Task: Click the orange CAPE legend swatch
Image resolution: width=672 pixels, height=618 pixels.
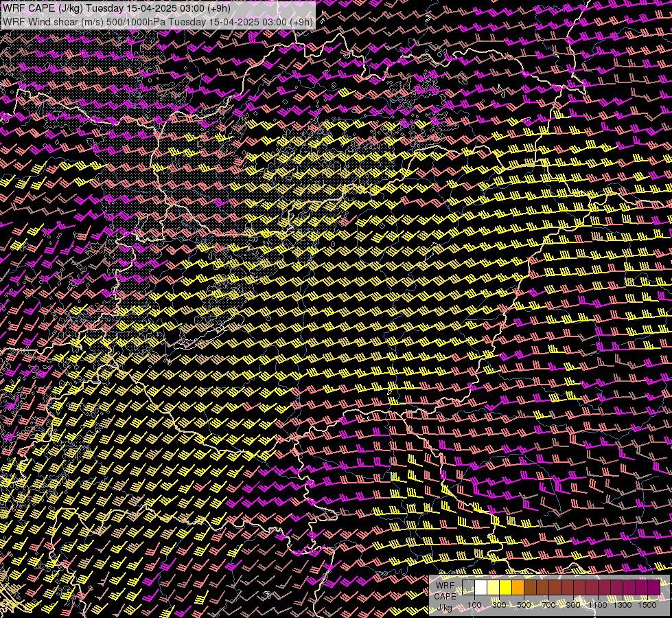Action: [x=518, y=588]
